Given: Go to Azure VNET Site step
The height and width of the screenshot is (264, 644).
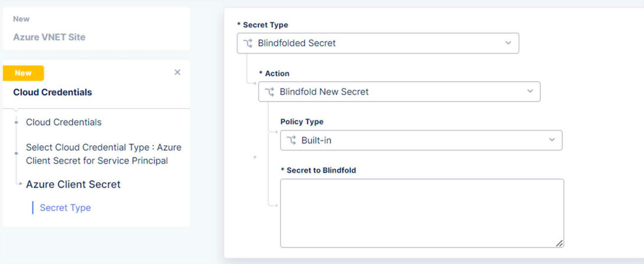Looking at the screenshot, I should pyautogui.click(x=49, y=37).
